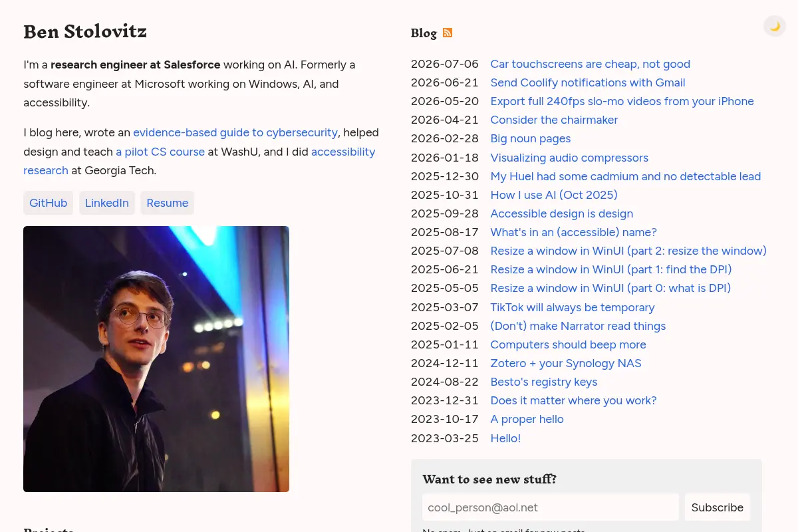Viewport: 798px width, 532px height.
Task: Open the GitHub profile button
Action: [x=49, y=203]
